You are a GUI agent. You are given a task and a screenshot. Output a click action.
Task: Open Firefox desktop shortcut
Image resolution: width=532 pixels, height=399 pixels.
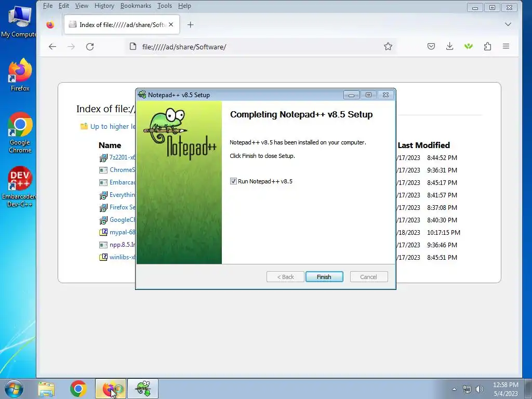20,75
